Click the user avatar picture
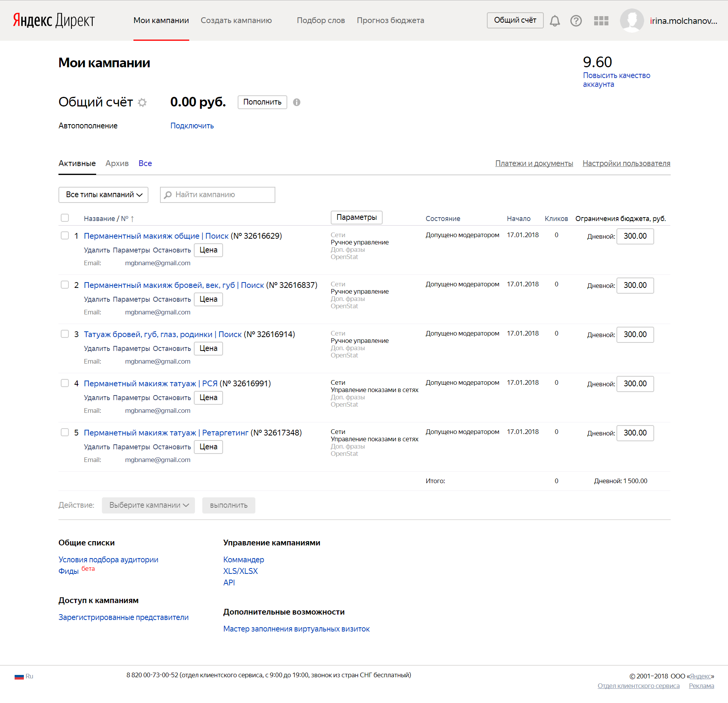The height and width of the screenshot is (703, 728). click(632, 21)
